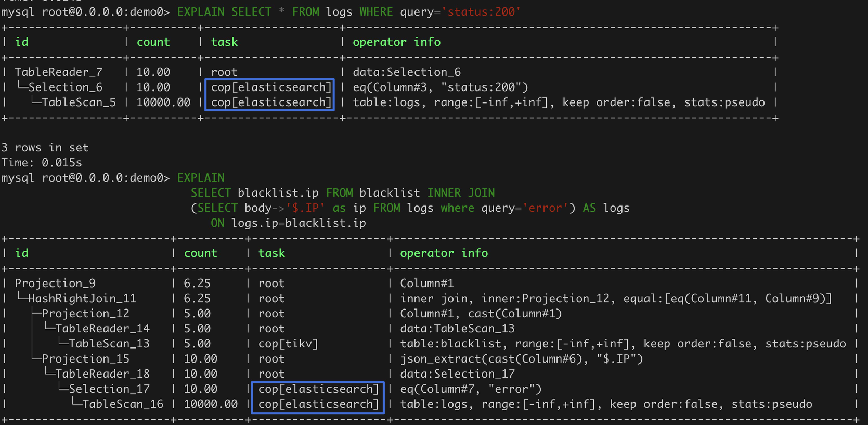Click the second mysql root@0.0.0.0:demo0> prompt
This screenshot has width=868, height=425.
tap(85, 178)
